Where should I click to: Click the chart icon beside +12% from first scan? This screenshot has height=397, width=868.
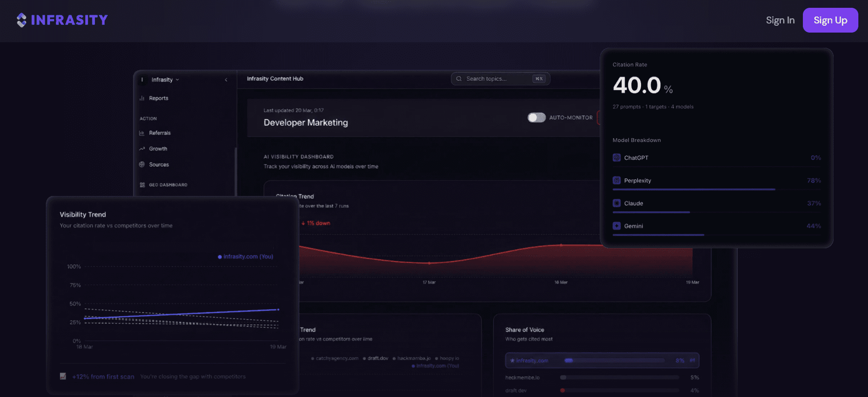click(x=63, y=376)
